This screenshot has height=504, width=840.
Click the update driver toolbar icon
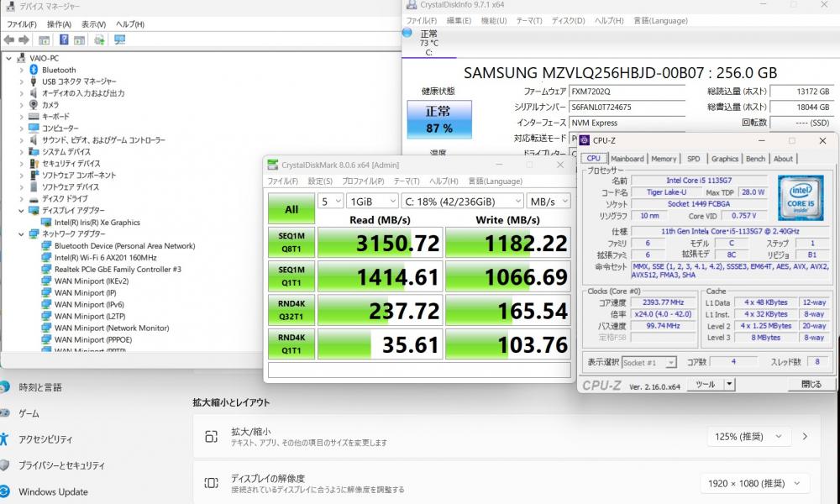click(x=100, y=39)
